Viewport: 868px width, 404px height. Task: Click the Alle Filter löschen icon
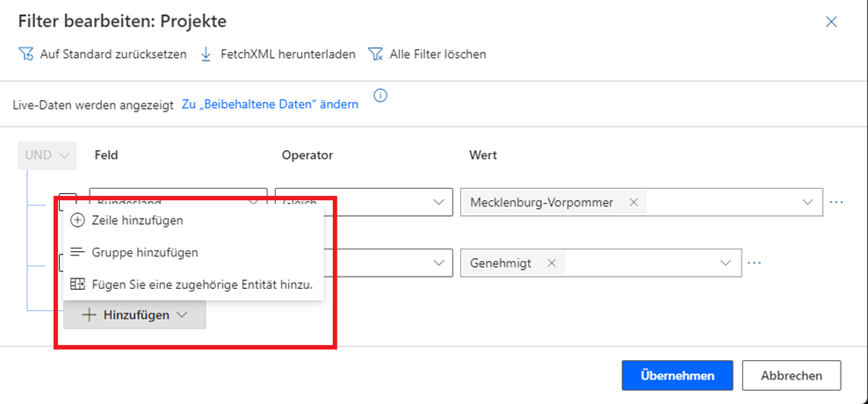pyautogui.click(x=376, y=54)
